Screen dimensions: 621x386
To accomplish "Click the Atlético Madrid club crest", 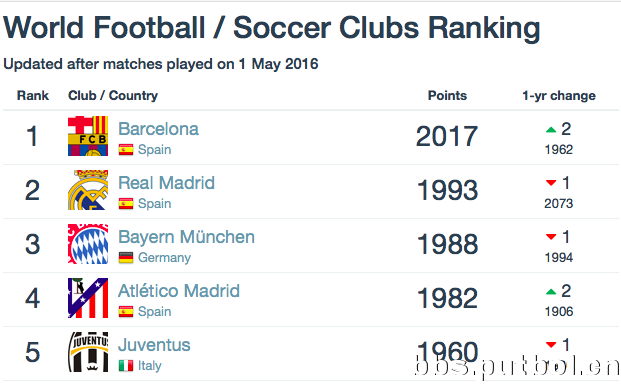I will pos(88,298).
